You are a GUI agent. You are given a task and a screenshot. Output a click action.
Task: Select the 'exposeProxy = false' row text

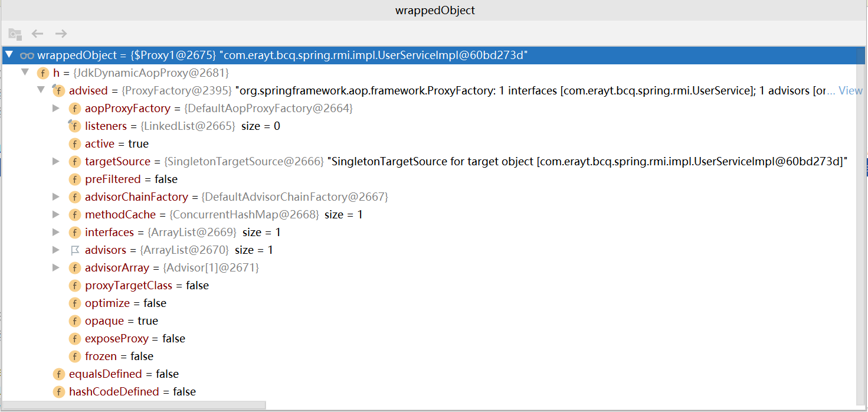(135, 339)
